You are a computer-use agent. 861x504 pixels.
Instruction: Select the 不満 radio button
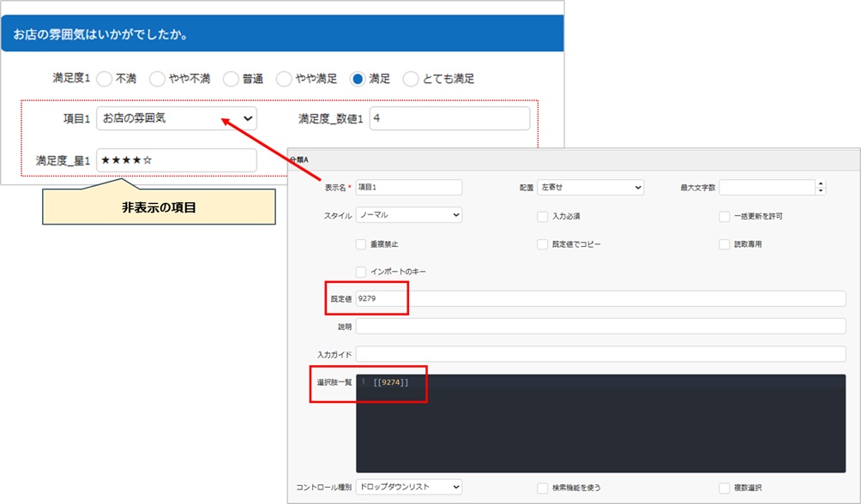104,79
